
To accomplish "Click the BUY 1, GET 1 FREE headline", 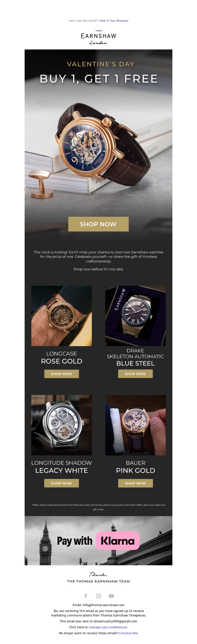I will (x=99, y=78).
